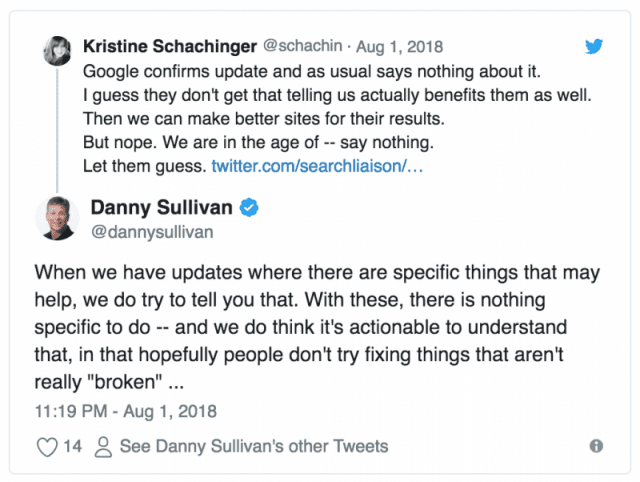The height and width of the screenshot is (482, 640).
Task: Click the like count 14
Action: (72, 446)
